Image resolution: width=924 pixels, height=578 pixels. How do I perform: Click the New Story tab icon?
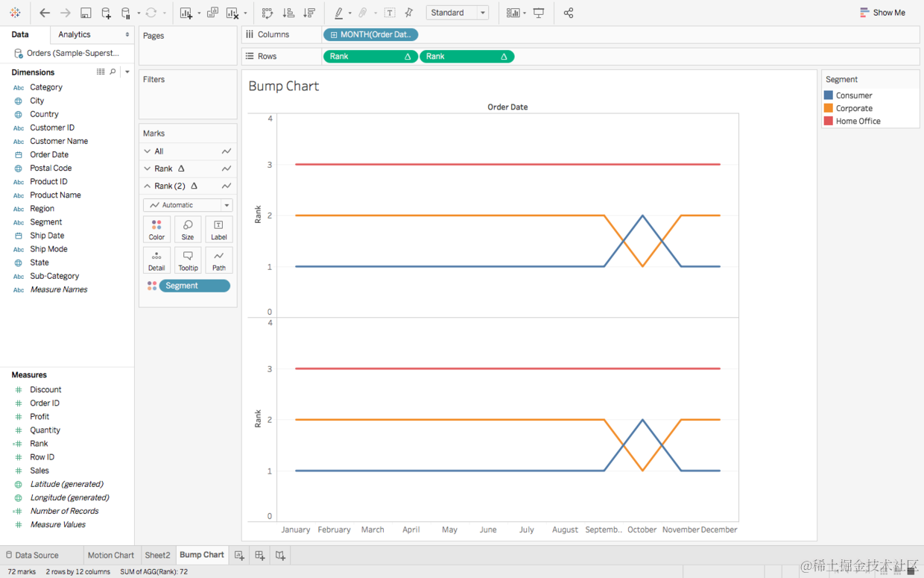[280, 555]
